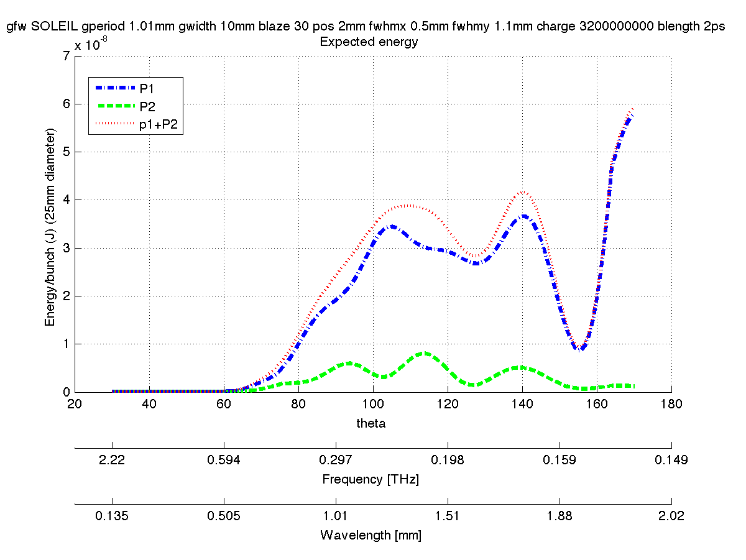The width and height of the screenshot is (746, 560).
Task: Click frequency tick label 0.594
Action: tap(224, 461)
